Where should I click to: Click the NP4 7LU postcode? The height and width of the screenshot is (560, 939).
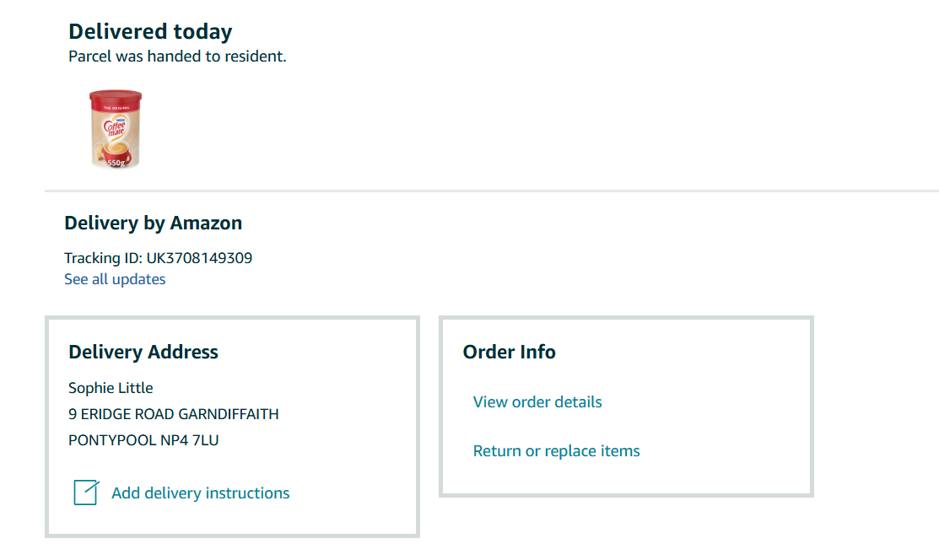[x=190, y=440]
